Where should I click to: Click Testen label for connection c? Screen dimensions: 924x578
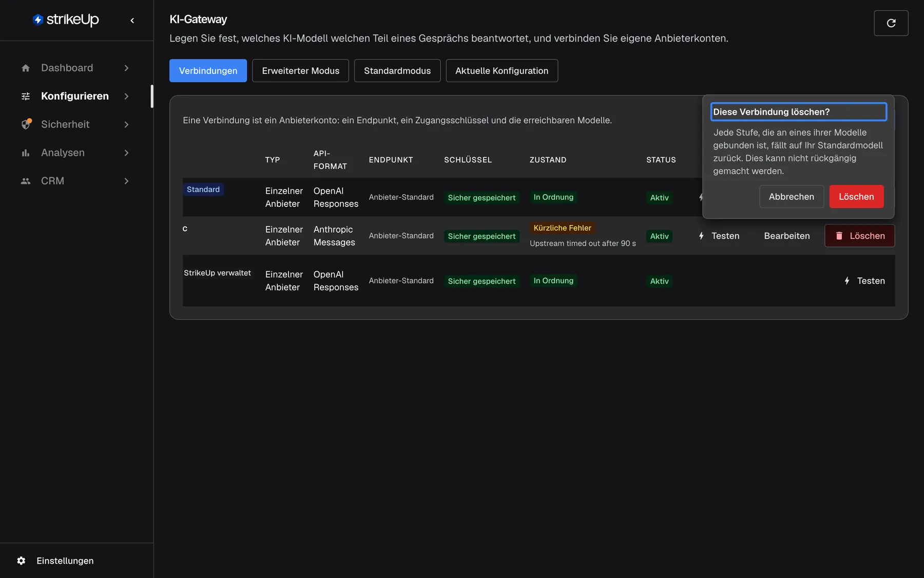(725, 236)
